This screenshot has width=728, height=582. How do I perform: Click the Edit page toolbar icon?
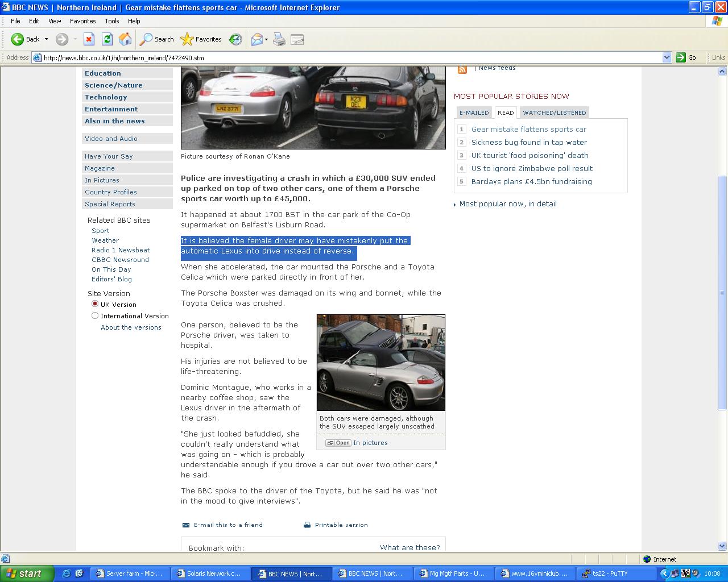[297, 39]
